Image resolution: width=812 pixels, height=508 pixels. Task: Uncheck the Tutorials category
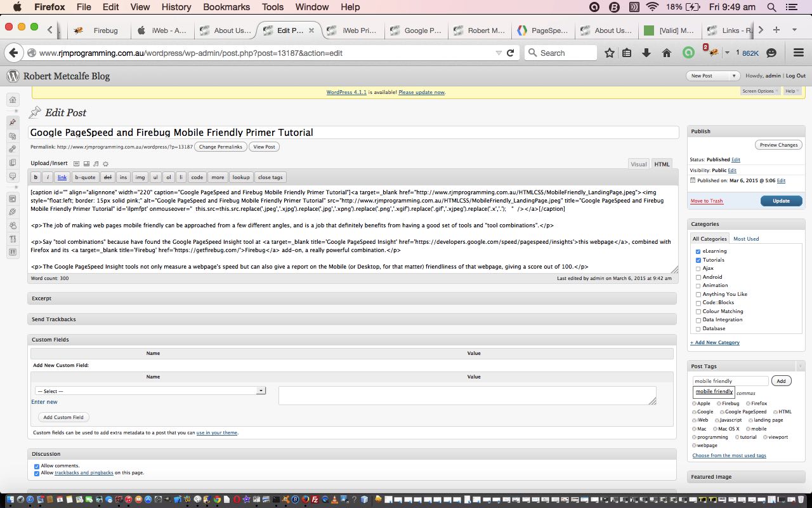point(698,260)
